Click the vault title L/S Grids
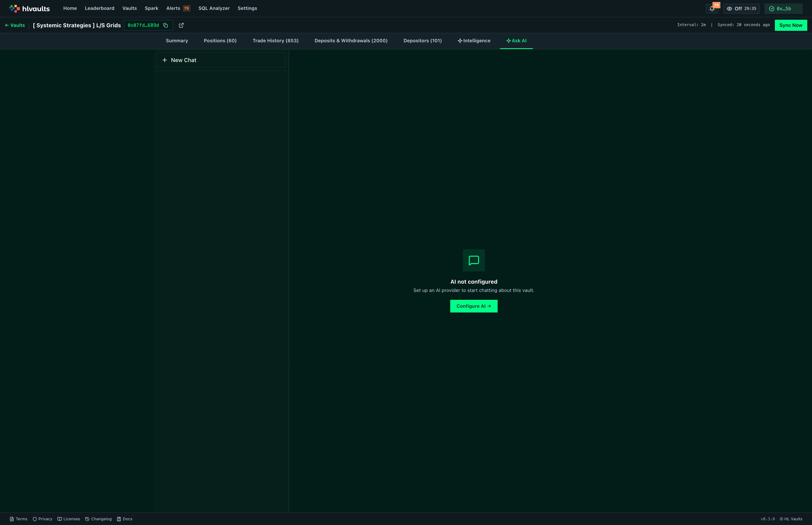 [x=77, y=25]
